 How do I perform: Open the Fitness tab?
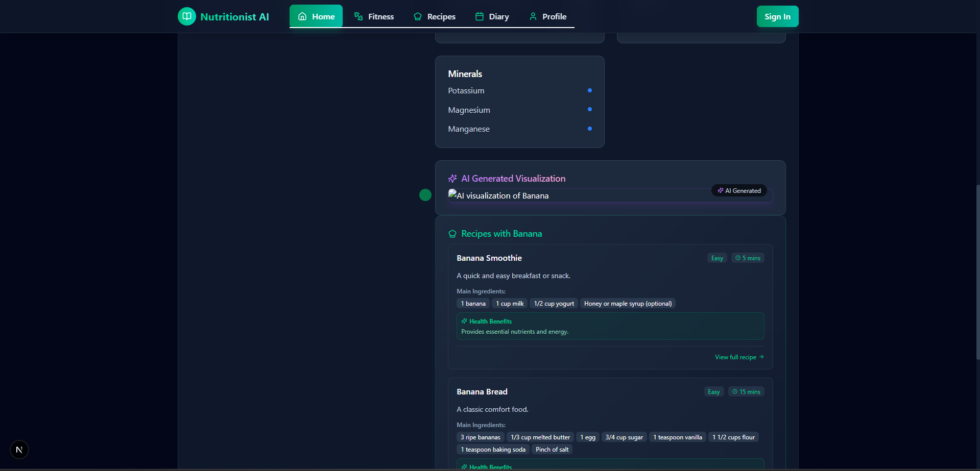(x=374, y=16)
